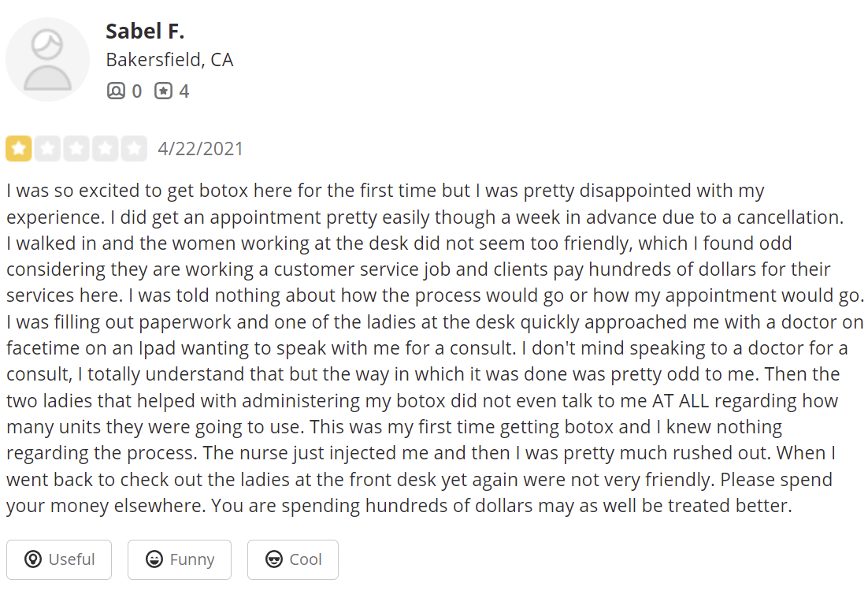The width and height of the screenshot is (868, 598).
Task: Select the fifth rating star
Action: 134,148
